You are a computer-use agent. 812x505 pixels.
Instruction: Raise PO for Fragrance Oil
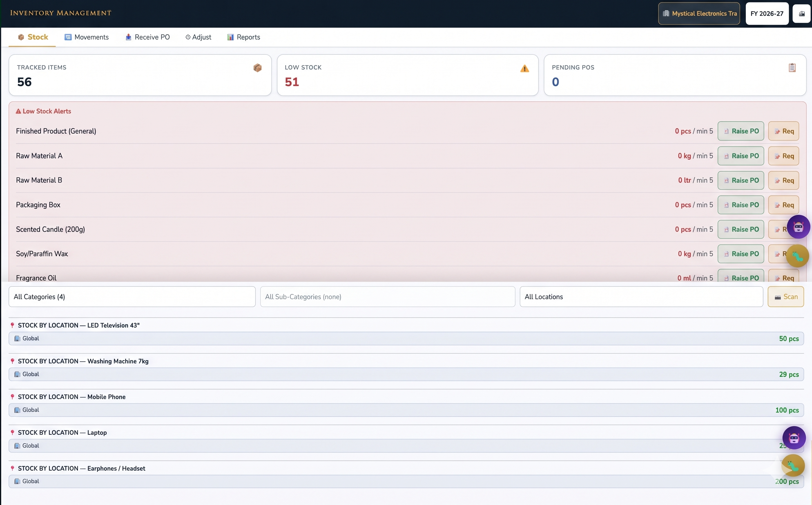pos(741,276)
